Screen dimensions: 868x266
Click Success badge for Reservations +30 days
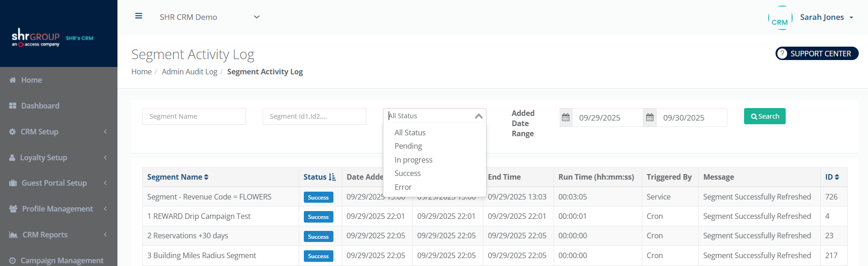click(319, 236)
